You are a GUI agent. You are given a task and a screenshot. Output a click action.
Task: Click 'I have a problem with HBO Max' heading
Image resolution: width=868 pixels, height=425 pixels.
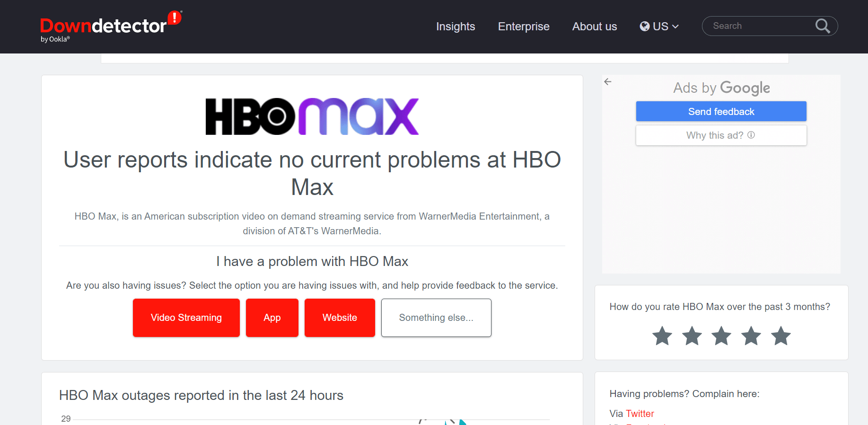point(312,261)
